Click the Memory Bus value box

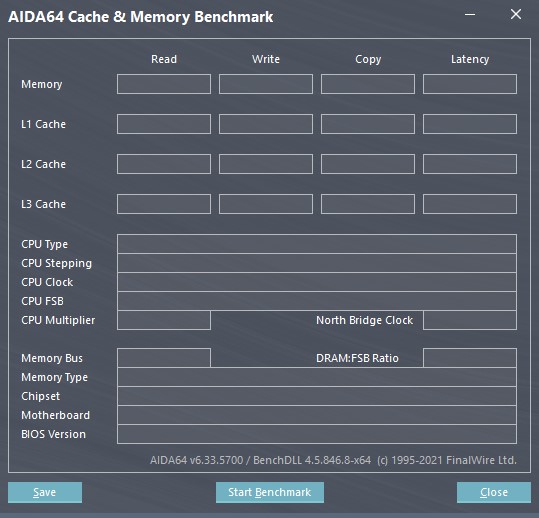164,358
